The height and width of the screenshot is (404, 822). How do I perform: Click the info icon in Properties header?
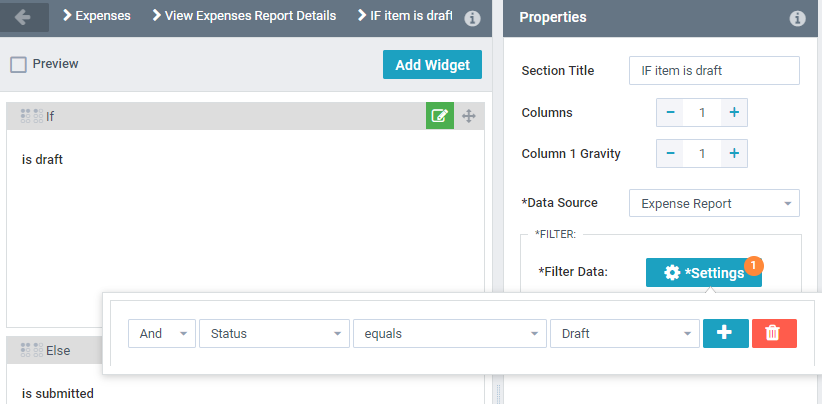click(797, 18)
